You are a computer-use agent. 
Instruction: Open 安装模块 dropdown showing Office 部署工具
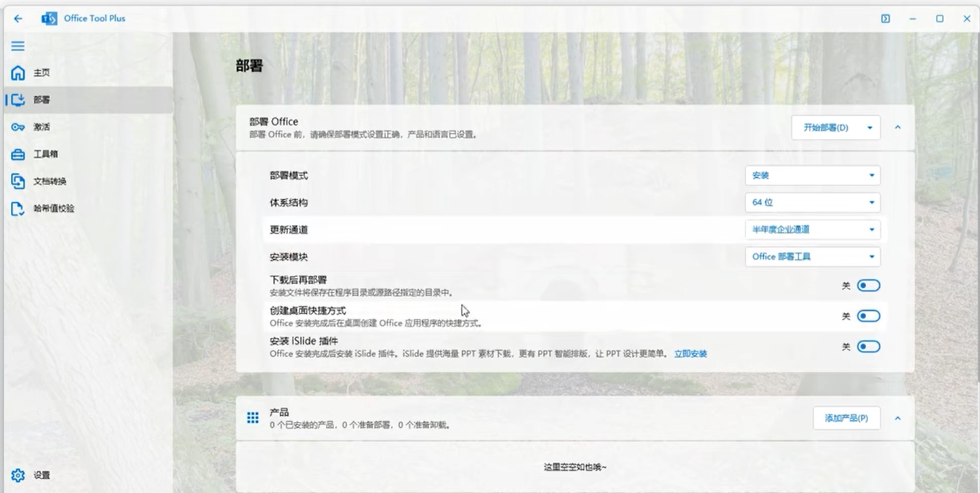pos(813,257)
